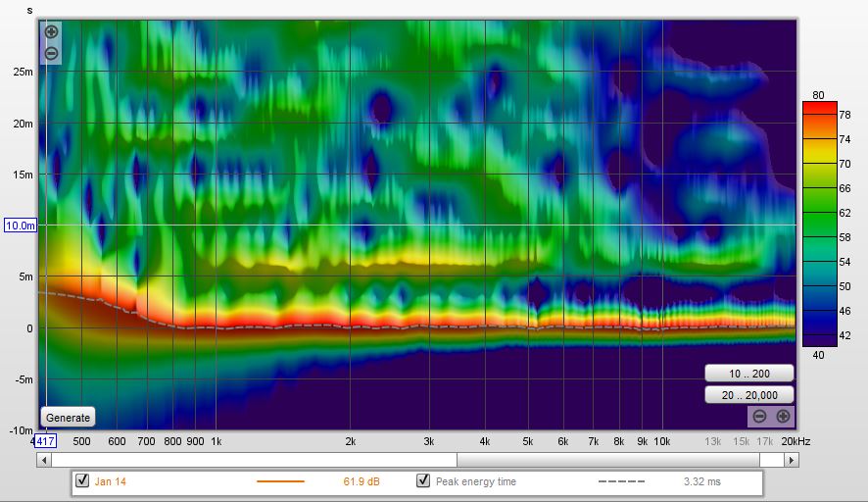The image size is (868, 502).
Task: Click the dashed peak energy line sample
Action: 622,481
